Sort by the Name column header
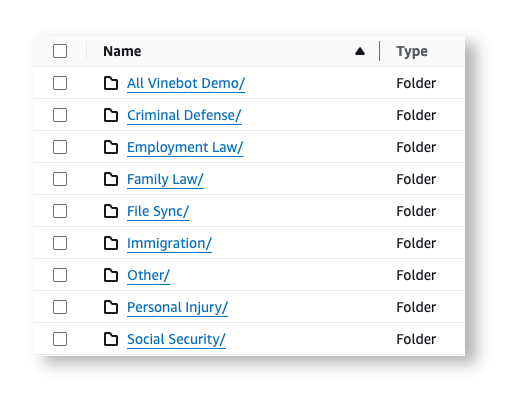This screenshot has height=395, width=505. click(x=122, y=51)
